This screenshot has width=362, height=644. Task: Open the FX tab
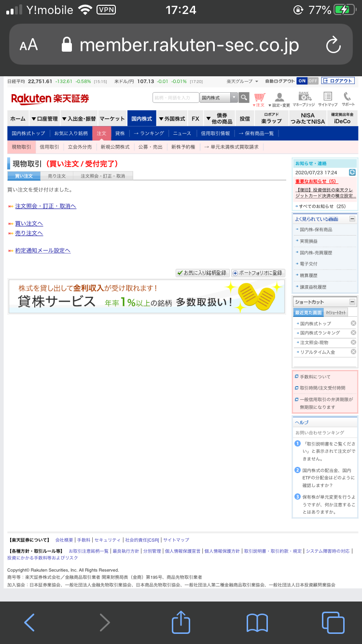(195, 118)
